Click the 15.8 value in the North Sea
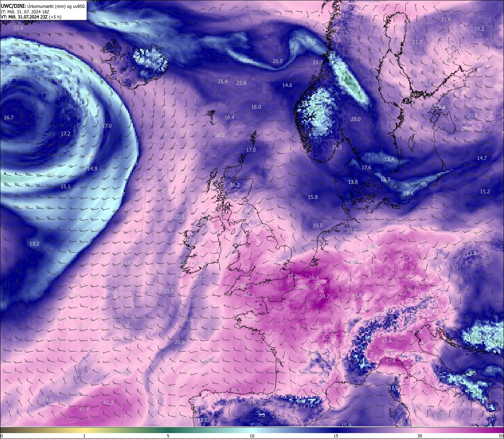Image resolution: width=504 pixels, height=439 pixels. coord(313,197)
